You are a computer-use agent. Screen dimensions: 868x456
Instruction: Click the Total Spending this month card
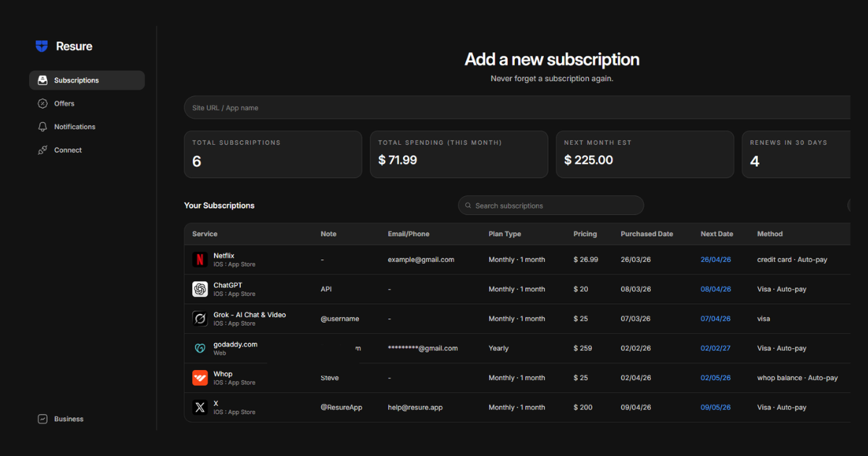(x=459, y=154)
